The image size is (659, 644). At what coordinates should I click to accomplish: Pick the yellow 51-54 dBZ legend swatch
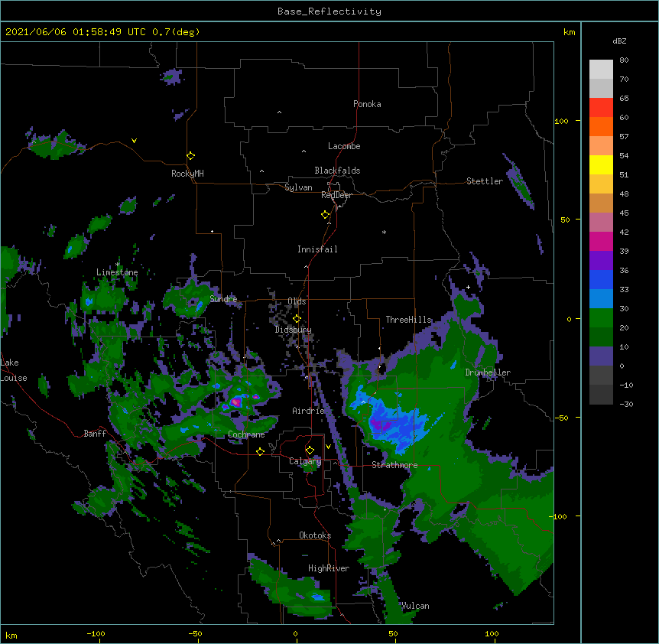(x=601, y=164)
